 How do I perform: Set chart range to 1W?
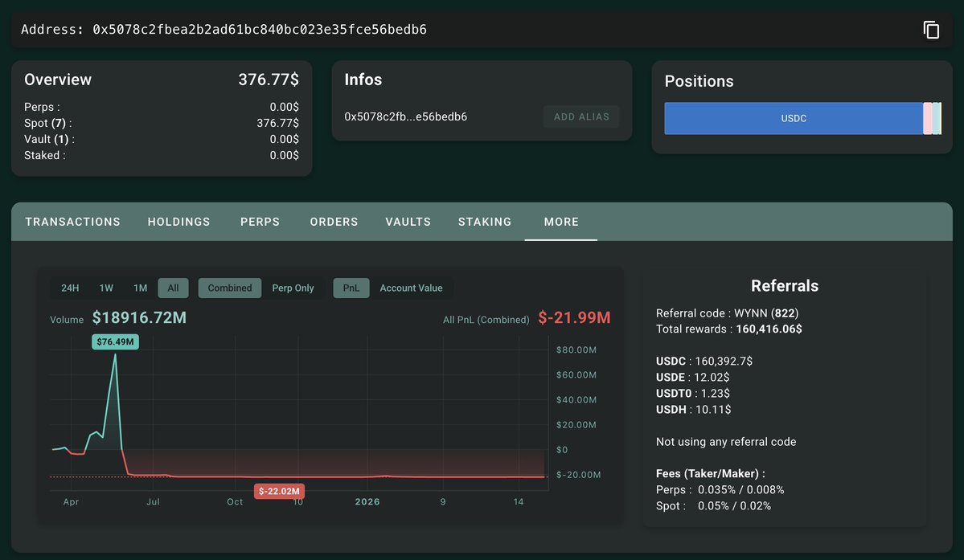point(106,288)
